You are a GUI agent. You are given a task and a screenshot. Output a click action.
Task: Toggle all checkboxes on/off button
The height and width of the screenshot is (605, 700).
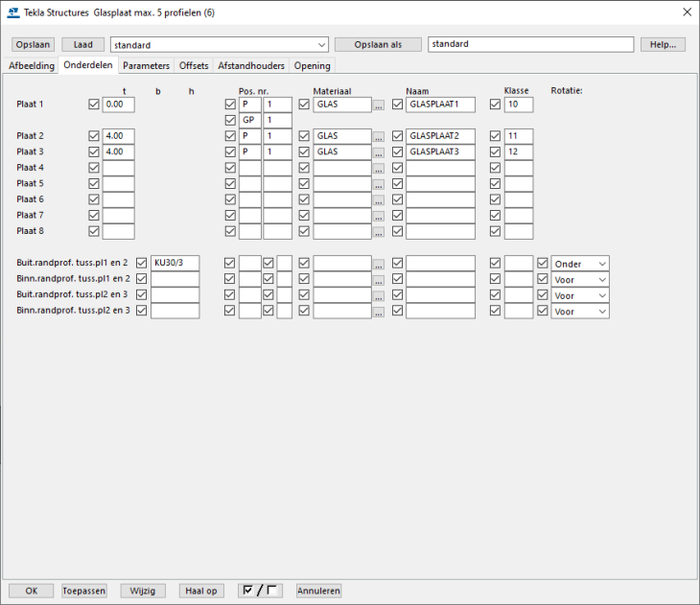260,591
